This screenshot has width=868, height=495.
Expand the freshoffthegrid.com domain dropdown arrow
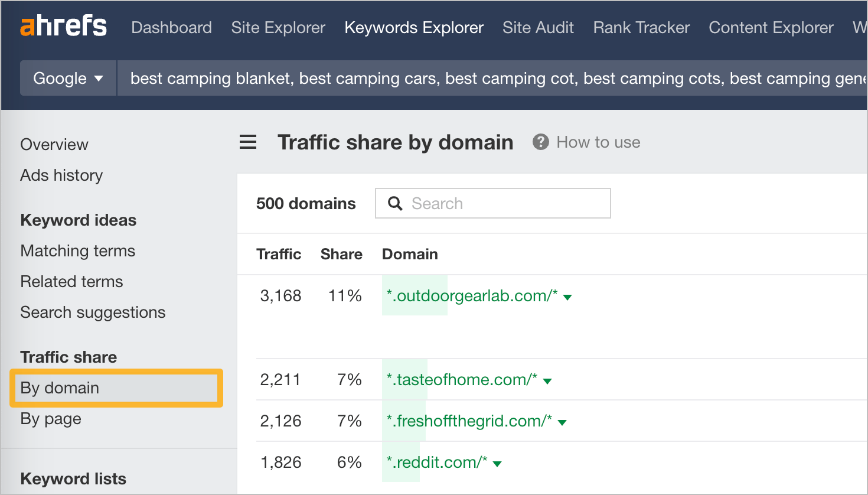562,422
